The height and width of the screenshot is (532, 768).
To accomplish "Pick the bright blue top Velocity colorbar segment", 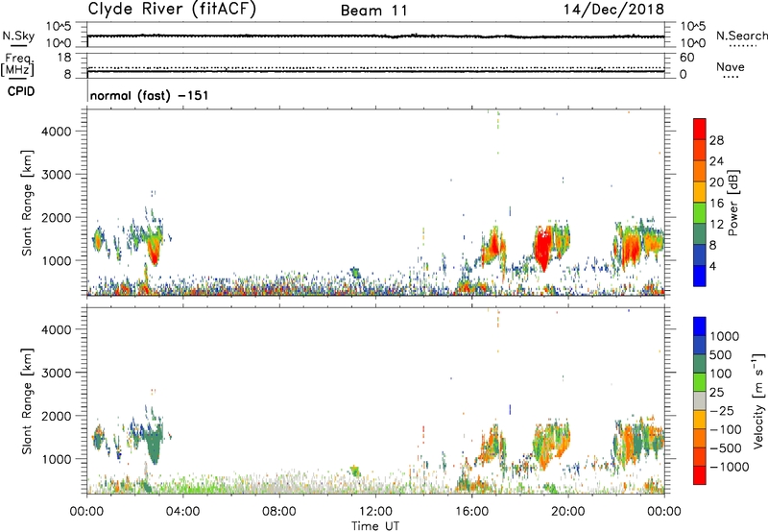I will (x=700, y=326).
